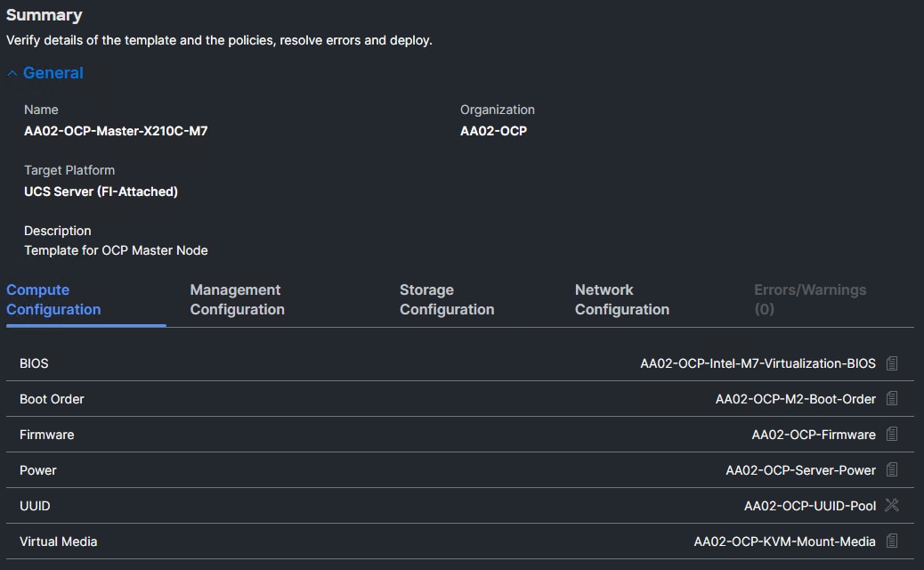This screenshot has width=924, height=570.
Task: Open the Errors/Warnings tab
Action: point(810,299)
